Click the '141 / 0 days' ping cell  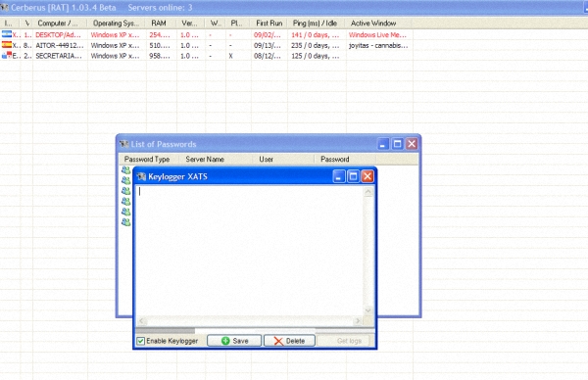point(315,35)
